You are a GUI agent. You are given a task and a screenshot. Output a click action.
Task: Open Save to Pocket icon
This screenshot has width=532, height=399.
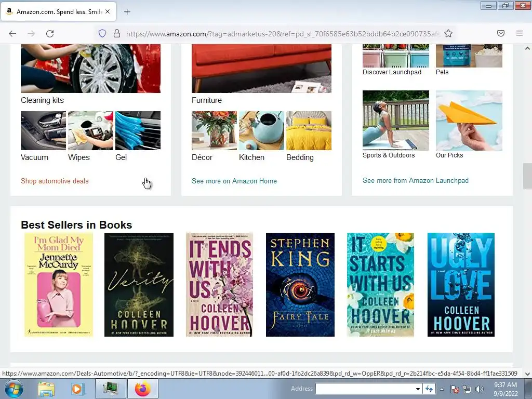point(501,33)
